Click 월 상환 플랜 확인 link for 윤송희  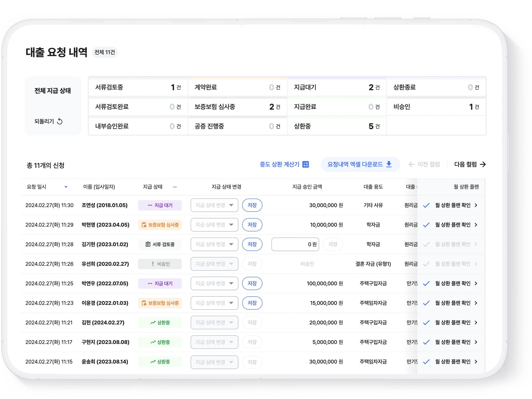coord(453,362)
